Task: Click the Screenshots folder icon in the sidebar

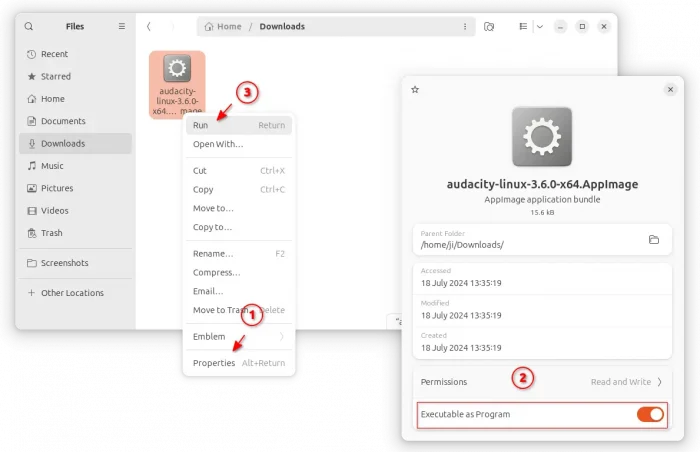Action: 31,263
